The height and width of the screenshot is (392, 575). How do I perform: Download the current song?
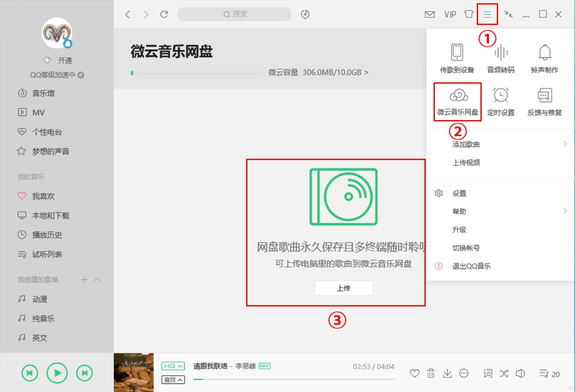point(448,373)
